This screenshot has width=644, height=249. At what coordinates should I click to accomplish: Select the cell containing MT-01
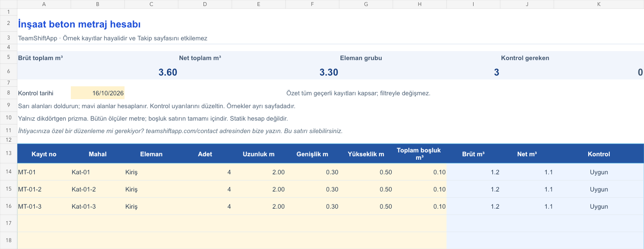pos(44,172)
